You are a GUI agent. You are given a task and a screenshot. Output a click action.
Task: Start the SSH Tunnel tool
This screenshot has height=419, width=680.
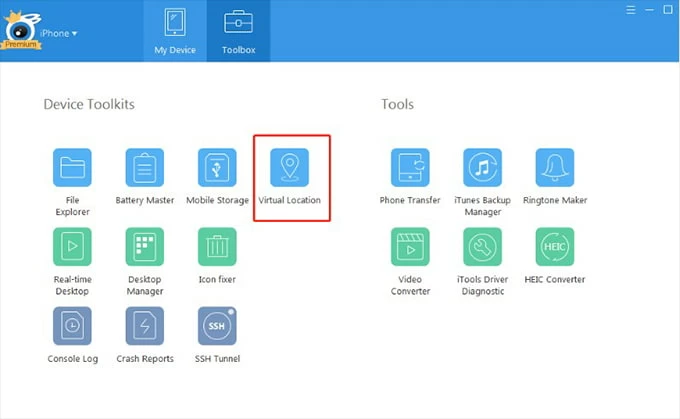tap(217, 326)
